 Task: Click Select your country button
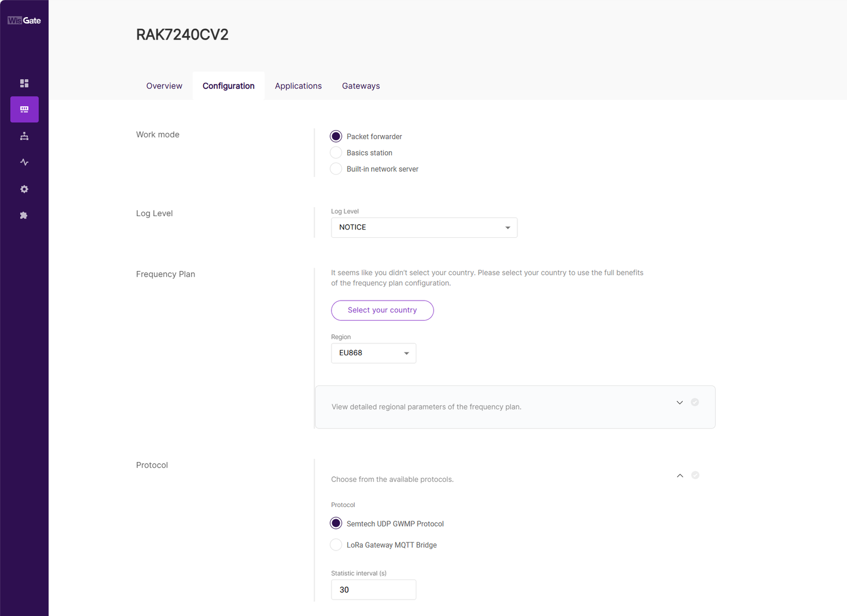coord(382,310)
